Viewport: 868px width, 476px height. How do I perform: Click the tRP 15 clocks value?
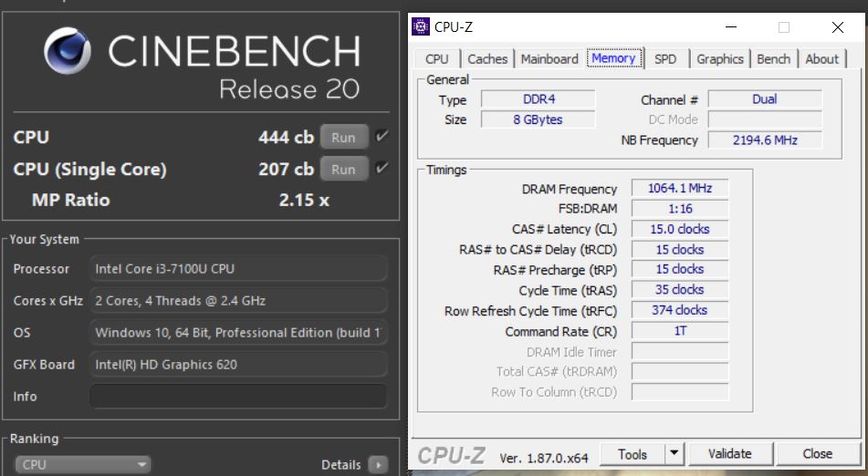click(x=680, y=270)
